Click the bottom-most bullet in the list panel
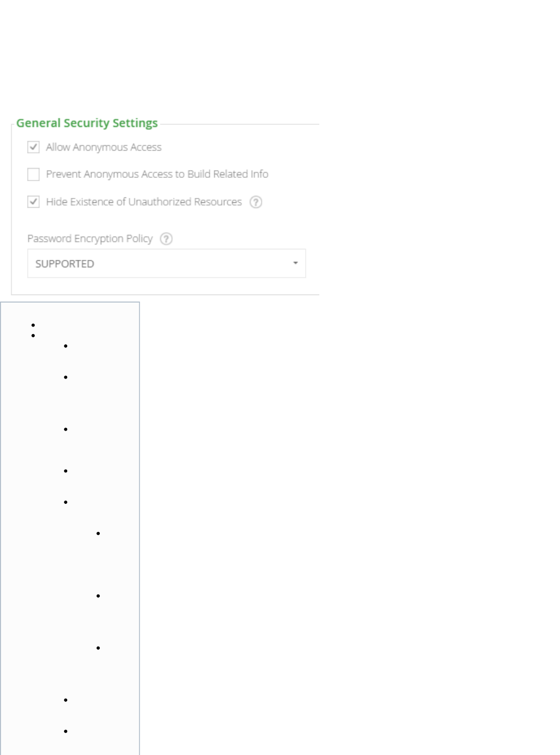The image size is (560, 755). pos(66,732)
